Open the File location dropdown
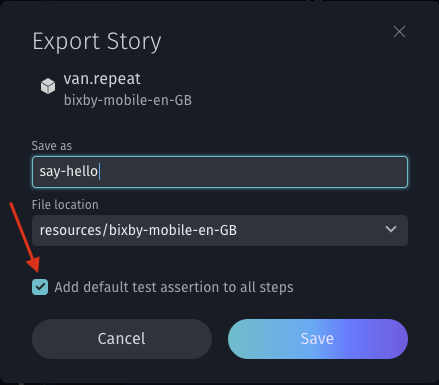 (x=220, y=230)
